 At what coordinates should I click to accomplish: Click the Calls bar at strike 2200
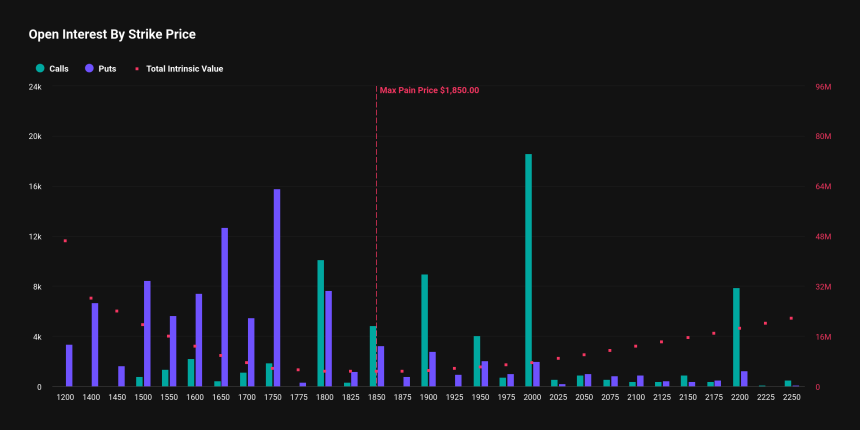click(x=737, y=337)
